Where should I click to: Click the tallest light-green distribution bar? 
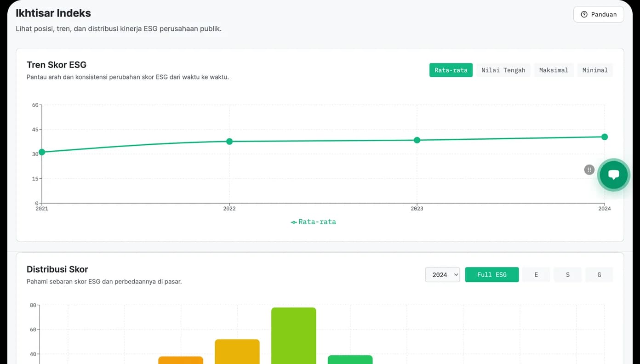(x=294, y=336)
